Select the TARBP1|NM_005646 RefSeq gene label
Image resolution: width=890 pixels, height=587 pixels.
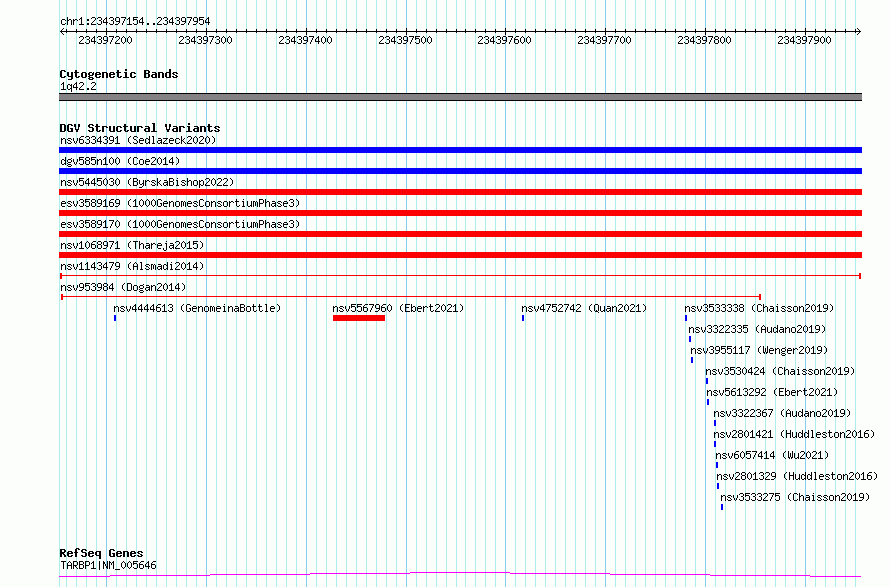[108, 565]
